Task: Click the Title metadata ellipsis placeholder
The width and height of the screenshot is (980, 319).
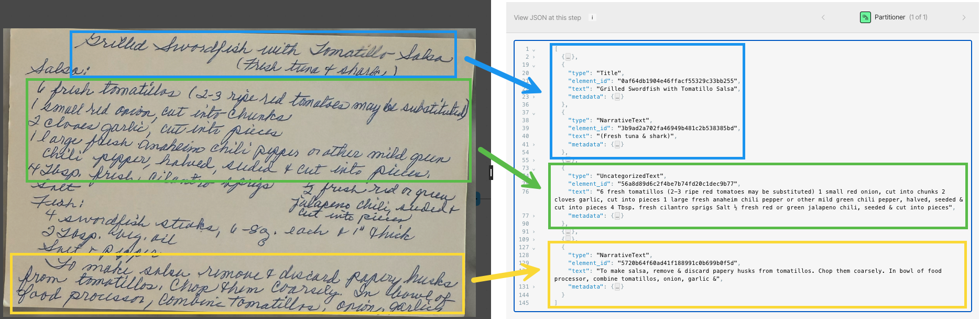Action: 617,97
